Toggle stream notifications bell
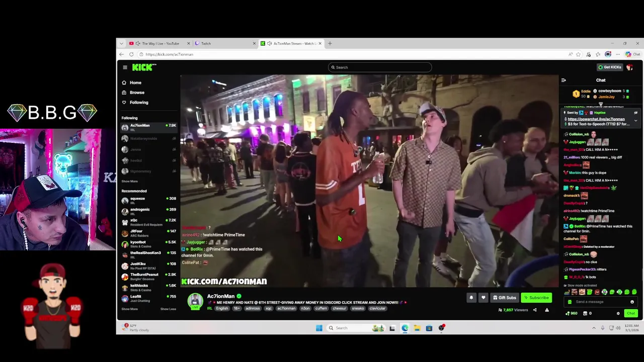Screen dimensions: 644x362 pyautogui.click(x=471, y=298)
